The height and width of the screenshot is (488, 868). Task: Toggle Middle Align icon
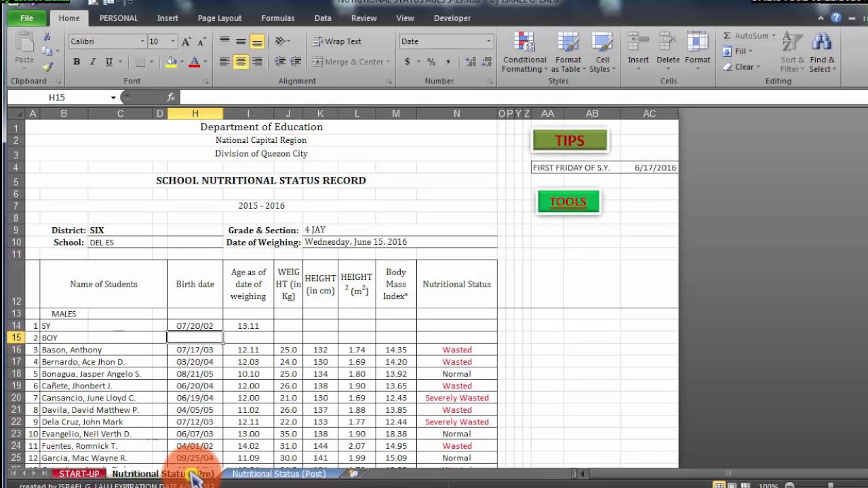point(241,41)
